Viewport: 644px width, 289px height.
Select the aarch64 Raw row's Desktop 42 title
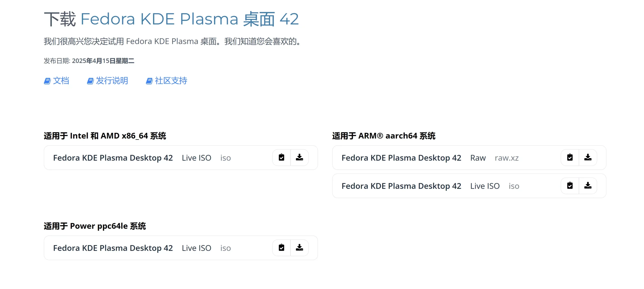(x=401, y=158)
